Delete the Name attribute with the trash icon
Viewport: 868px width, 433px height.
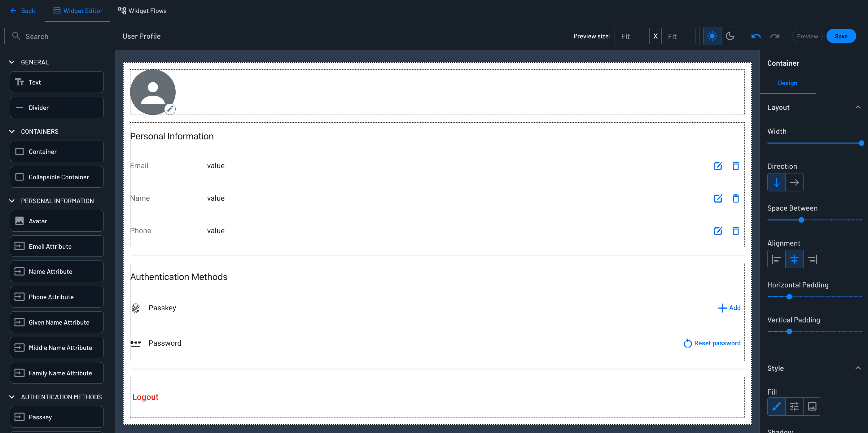click(x=736, y=199)
